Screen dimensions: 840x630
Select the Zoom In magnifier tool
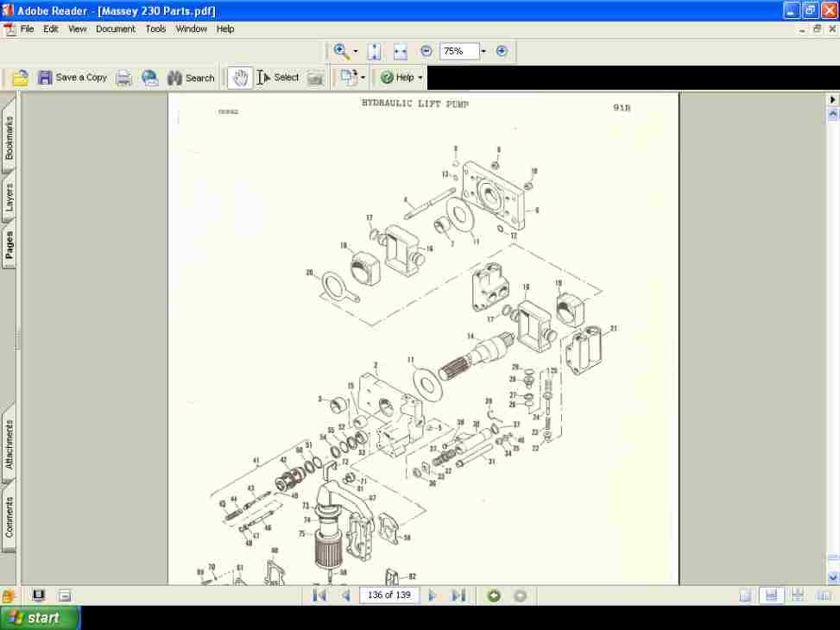[x=340, y=51]
